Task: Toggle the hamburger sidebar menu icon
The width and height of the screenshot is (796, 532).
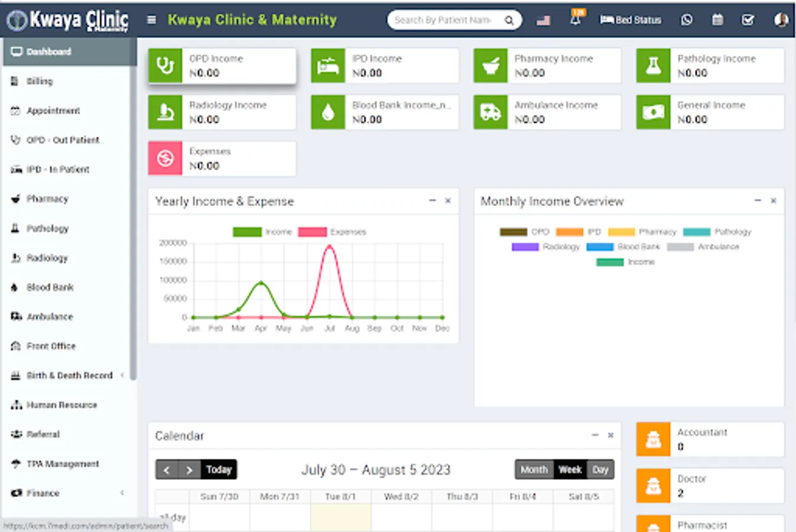Action: click(152, 20)
